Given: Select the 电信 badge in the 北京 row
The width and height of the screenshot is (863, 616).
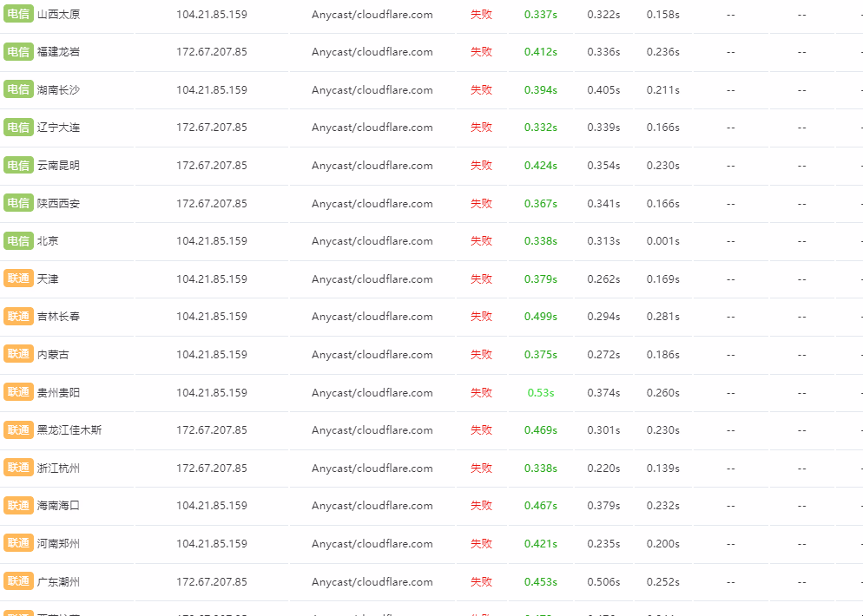Looking at the screenshot, I should pyautogui.click(x=18, y=241).
